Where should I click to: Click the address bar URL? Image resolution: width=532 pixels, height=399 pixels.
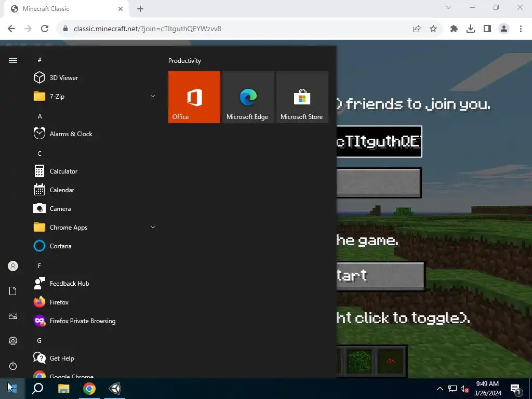click(x=148, y=29)
